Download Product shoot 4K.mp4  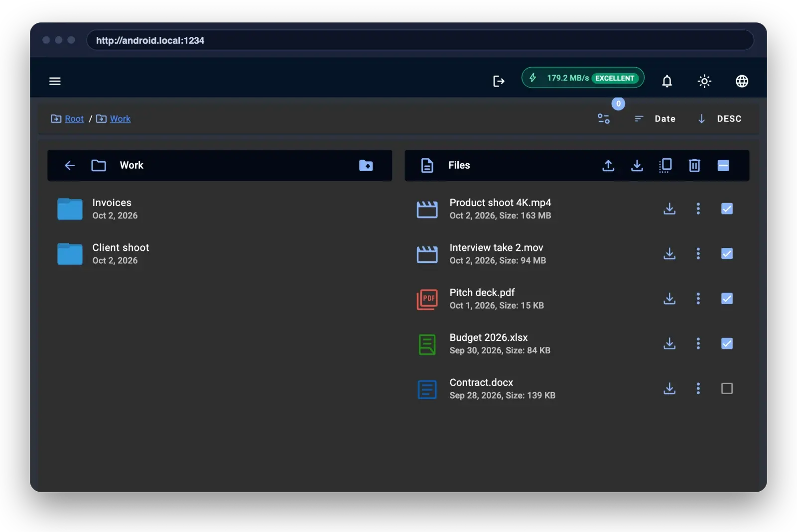(669, 209)
